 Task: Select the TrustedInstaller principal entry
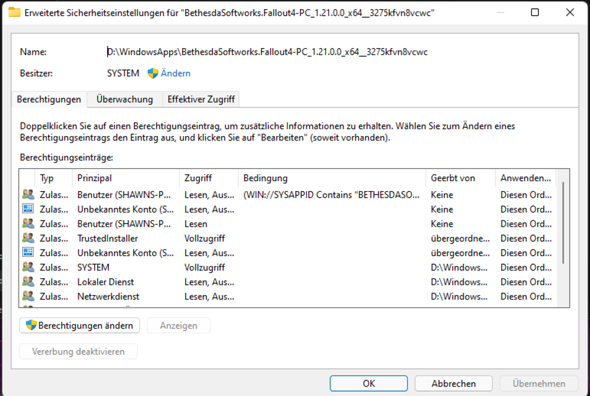pos(107,238)
